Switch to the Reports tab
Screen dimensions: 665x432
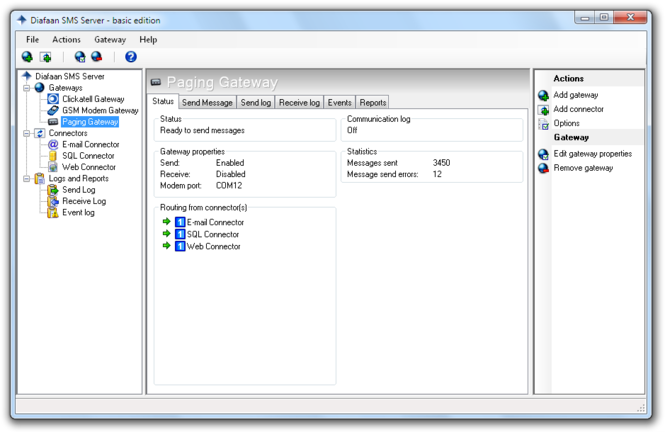point(373,103)
